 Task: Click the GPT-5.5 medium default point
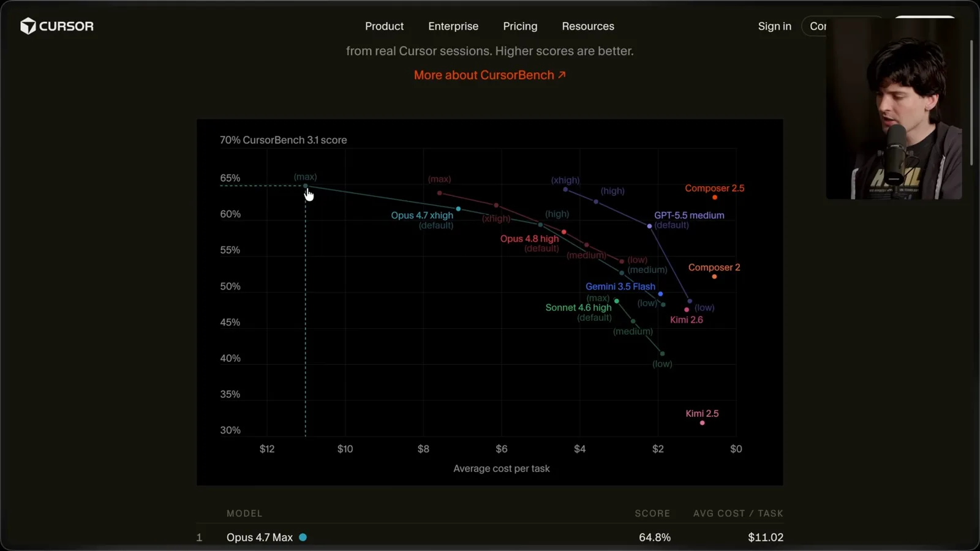[650, 227]
